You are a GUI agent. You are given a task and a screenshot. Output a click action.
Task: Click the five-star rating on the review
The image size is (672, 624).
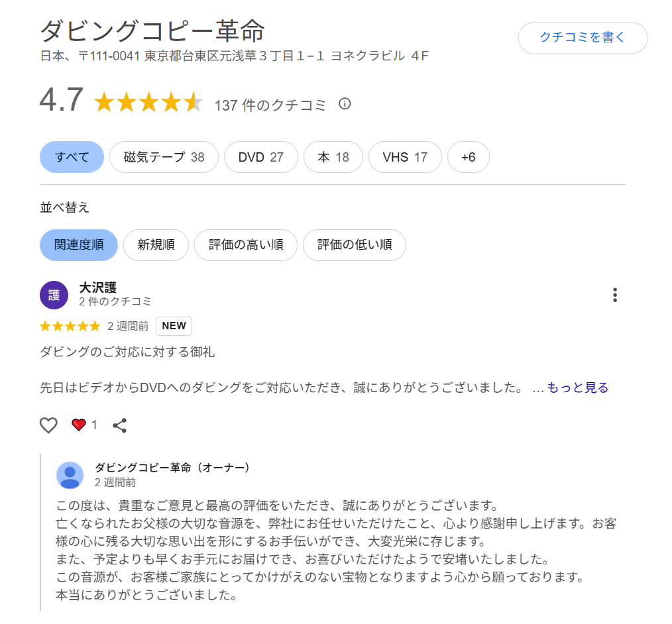tap(70, 326)
